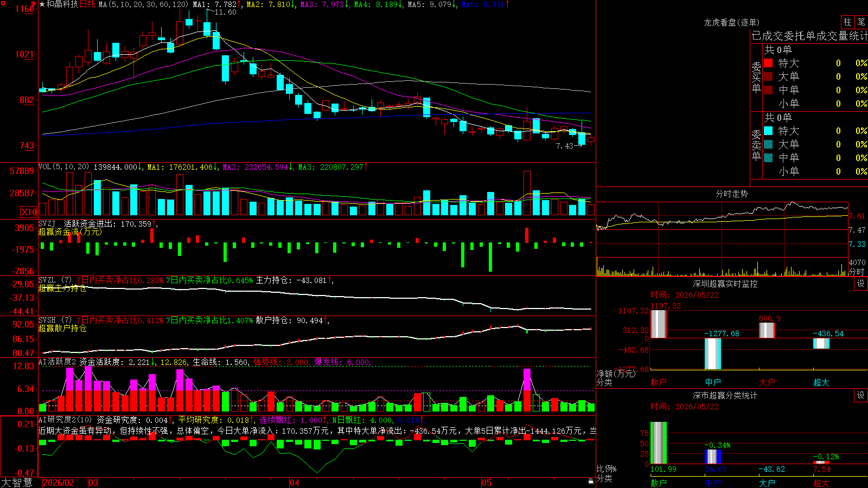Click the 深圳超赢实时监控 panel title
This screenshot has width=868, height=488.
pyautogui.click(x=725, y=284)
